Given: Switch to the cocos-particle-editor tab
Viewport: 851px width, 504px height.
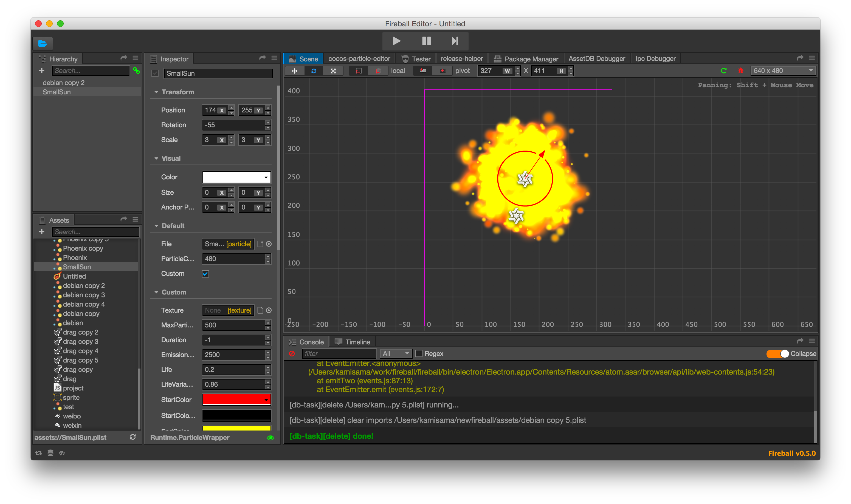Looking at the screenshot, I should click(x=359, y=59).
